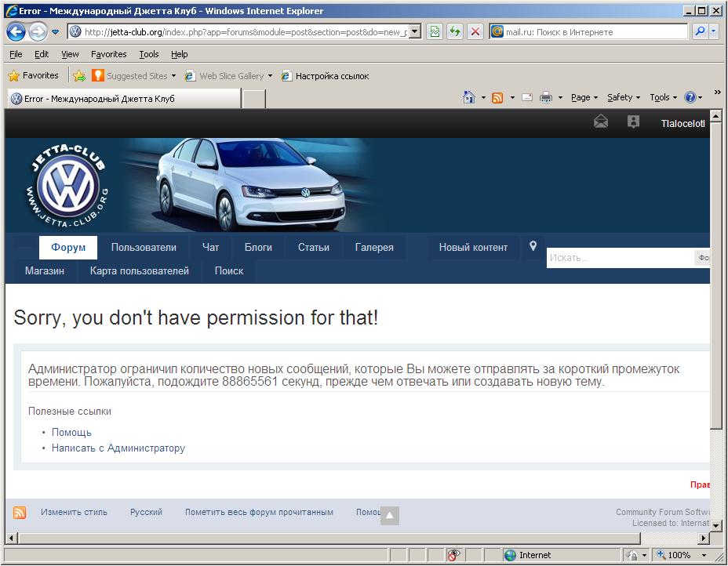The width and height of the screenshot is (728, 566).
Task: Click the Искать search input field
Action: coord(620,258)
